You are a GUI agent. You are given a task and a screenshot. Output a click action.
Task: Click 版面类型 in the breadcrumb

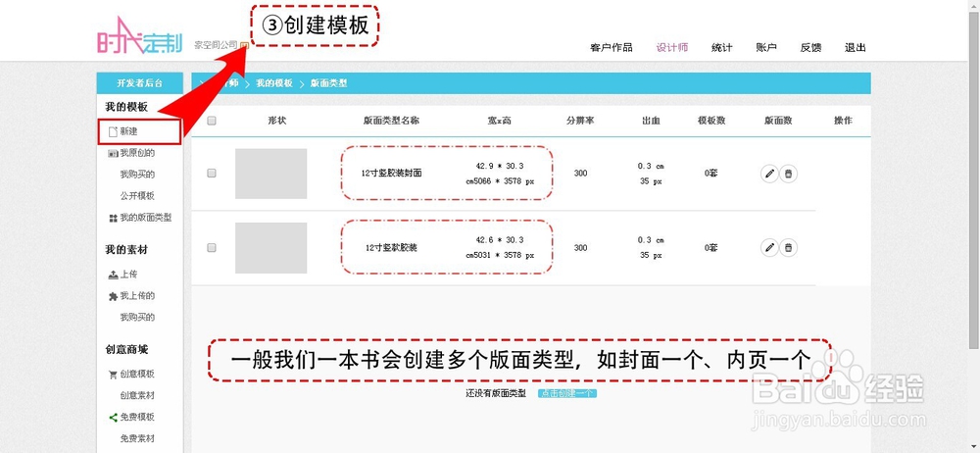(328, 83)
